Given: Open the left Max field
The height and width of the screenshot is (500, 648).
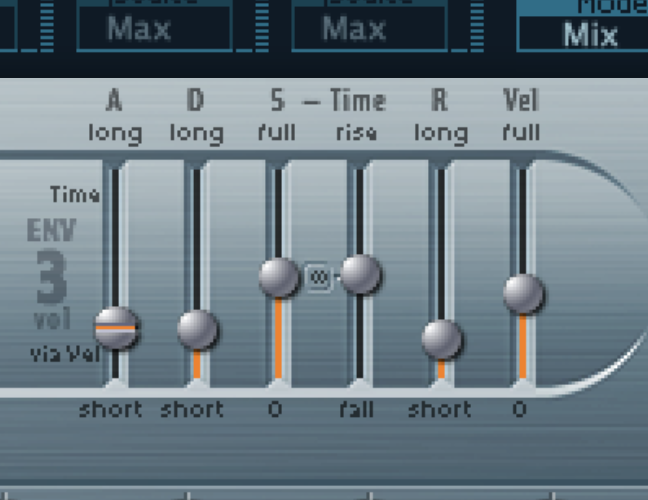Looking at the screenshot, I should click(153, 29).
